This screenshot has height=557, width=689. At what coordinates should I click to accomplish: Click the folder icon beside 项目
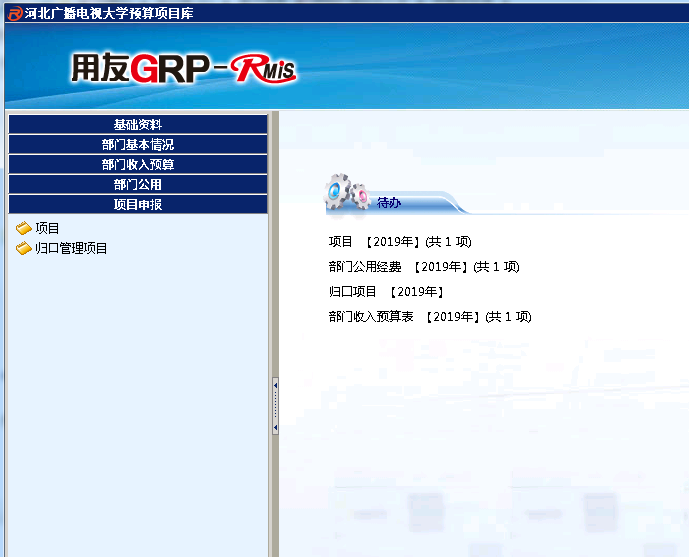click(x=23, y=228)
